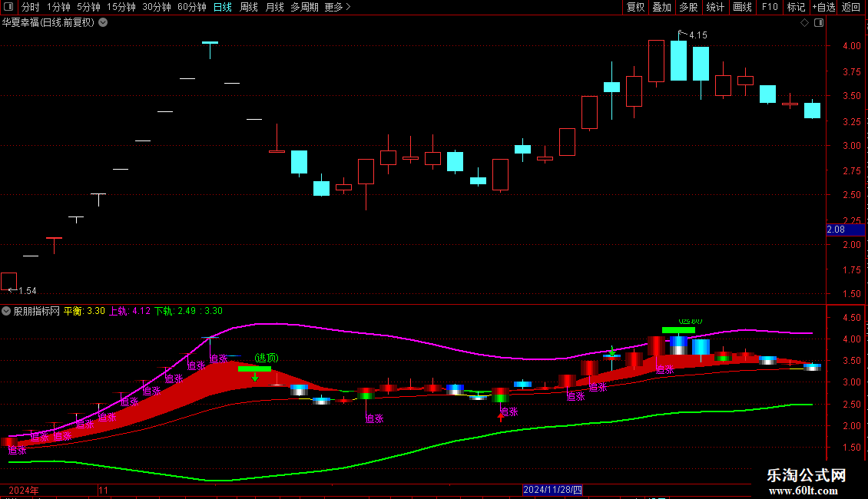Open the 多股 multi-stock view
The image size is (868, 499).
(689, 7)
